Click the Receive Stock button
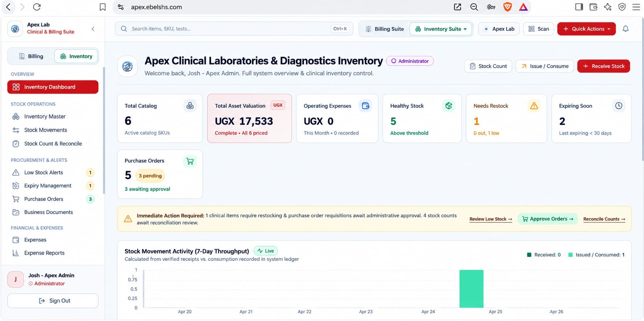Image resolution: width=644 pixels, height=321 pixels. 603,66
